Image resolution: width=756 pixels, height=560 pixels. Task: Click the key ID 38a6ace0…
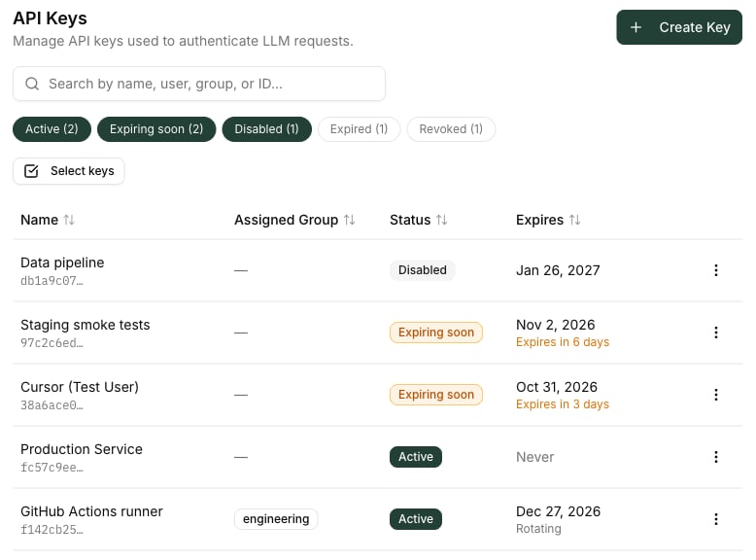tap(52, 405)
